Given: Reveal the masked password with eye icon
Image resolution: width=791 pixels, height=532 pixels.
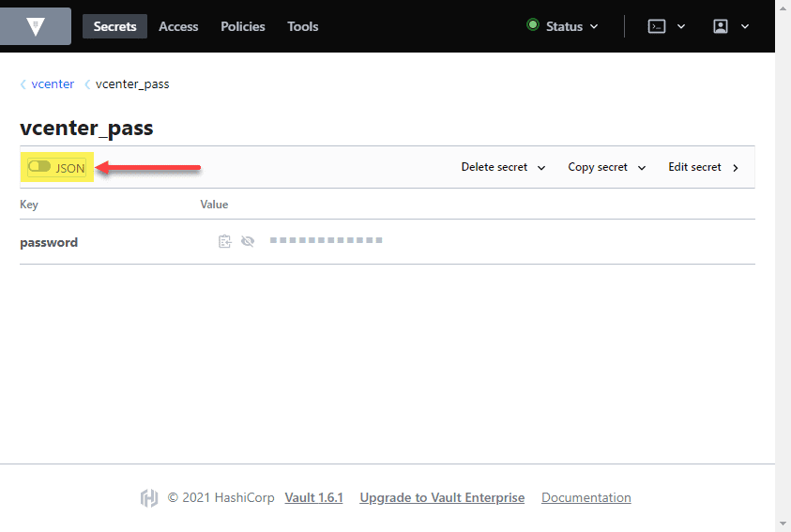Looking at the screenshot, I should pyautogui.click(x=248, y=241).
